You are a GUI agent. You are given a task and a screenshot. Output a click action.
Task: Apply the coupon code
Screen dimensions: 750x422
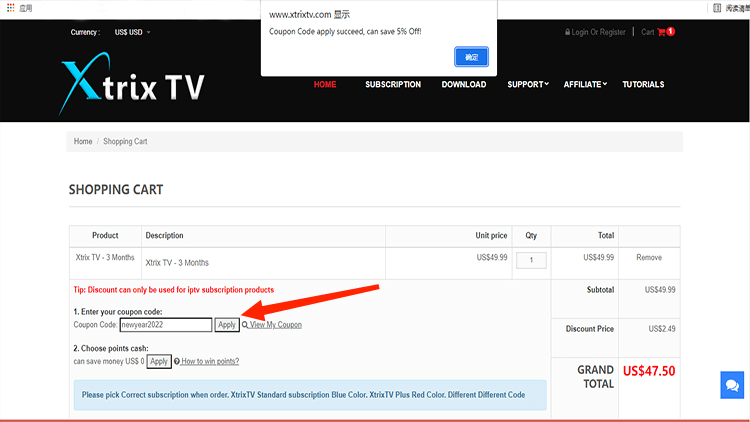point(227,325)
